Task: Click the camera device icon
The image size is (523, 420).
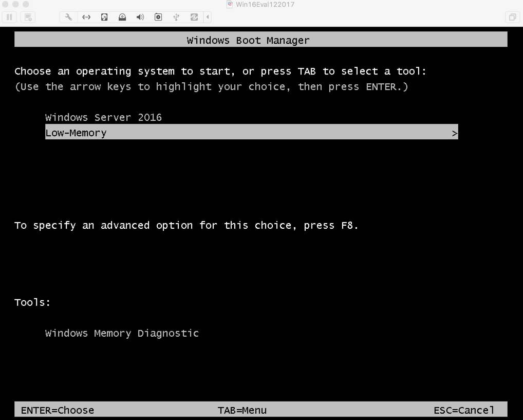Action: [x=158, y=17]
